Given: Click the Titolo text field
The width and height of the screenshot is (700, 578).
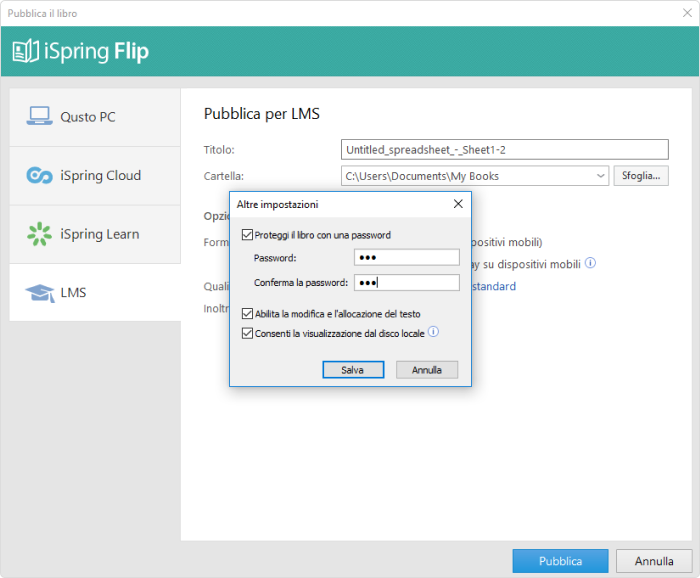Looking at the screenshot, I should click(504, 150).
